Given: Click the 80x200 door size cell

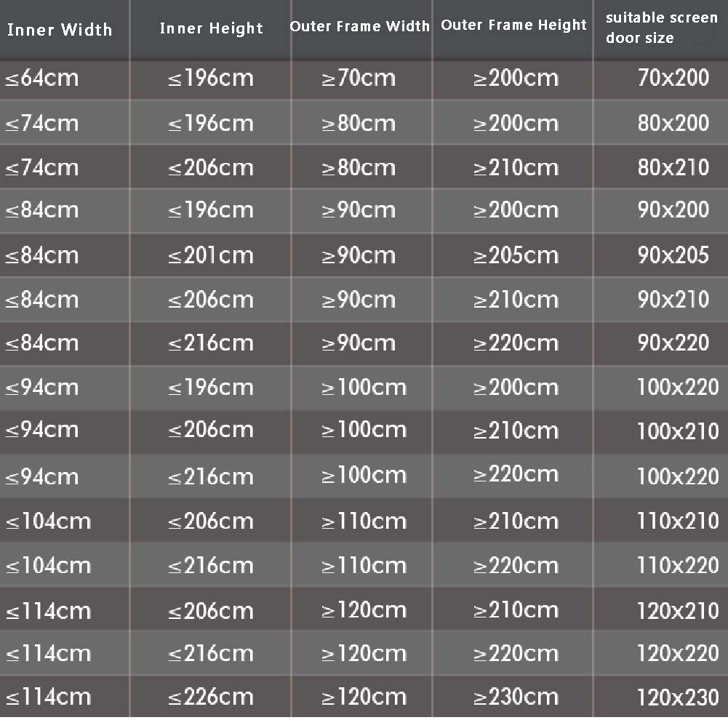Looking at the screenshot, I should [673, 123].
